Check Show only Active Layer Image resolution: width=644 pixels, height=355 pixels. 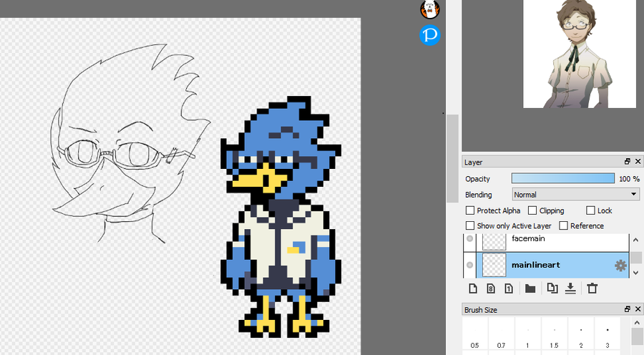point(470,225)
